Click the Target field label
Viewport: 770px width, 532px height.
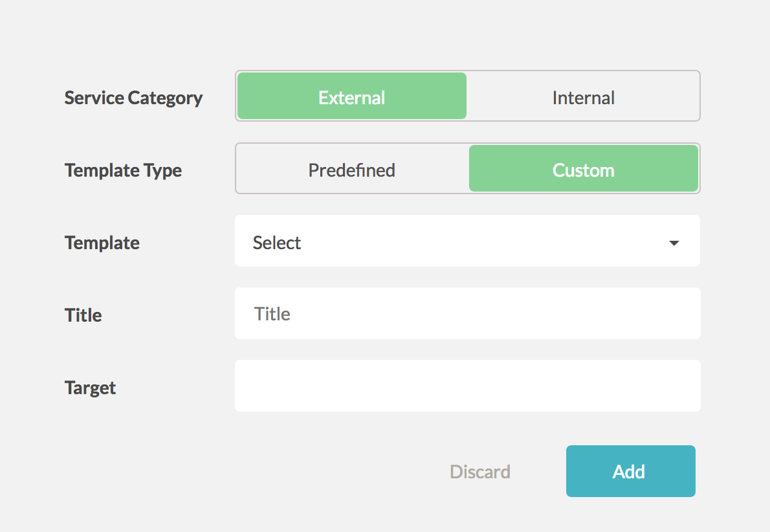click(91, 388)
